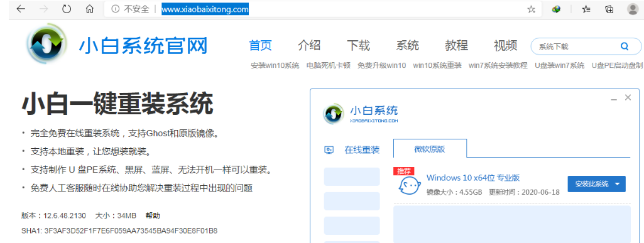
Task: Click the 小白一键重装系统 heading
Action: [x=117, y=104]
